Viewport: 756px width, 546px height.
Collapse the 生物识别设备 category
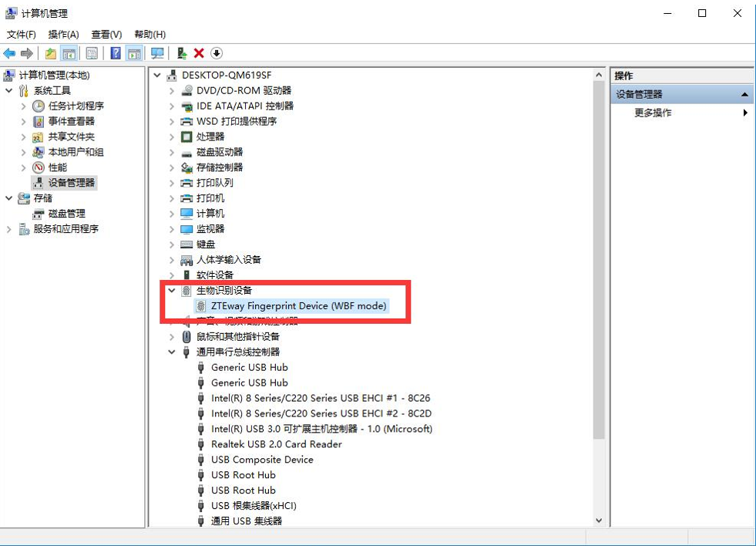coord(172,291)
